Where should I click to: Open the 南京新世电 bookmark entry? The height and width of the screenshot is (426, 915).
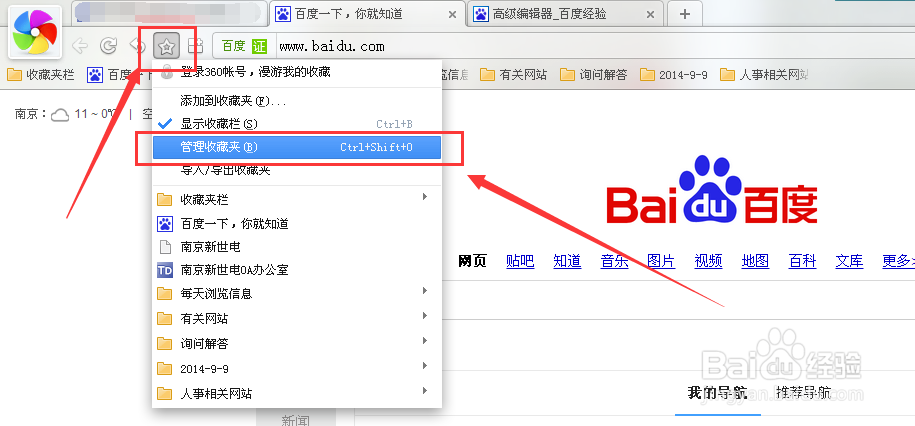[x=296, y=247]
